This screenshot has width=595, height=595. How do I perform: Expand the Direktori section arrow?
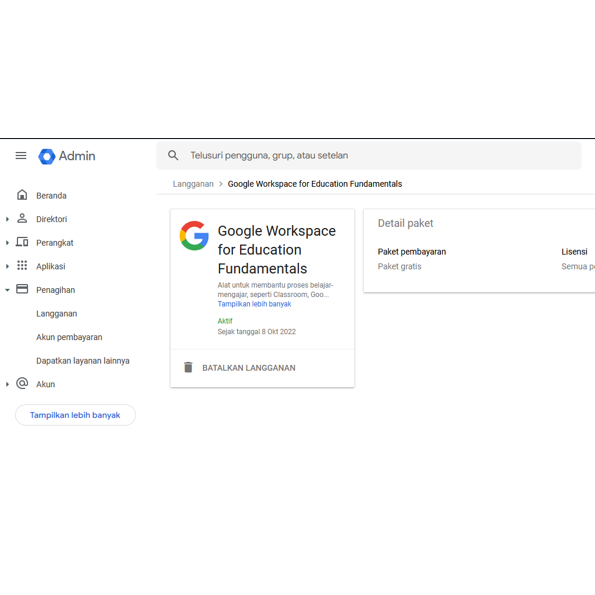pyautogui.click(x=7, y=219)
